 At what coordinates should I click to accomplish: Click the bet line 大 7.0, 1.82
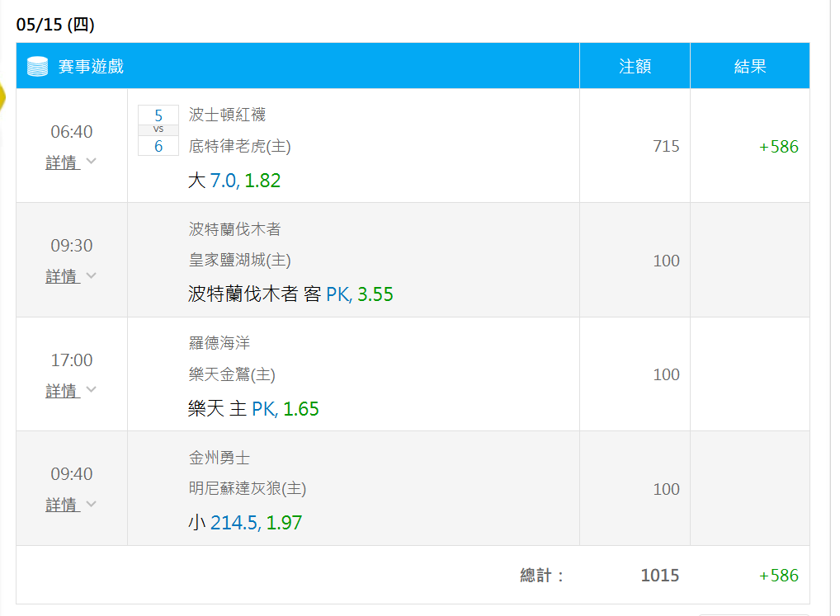[234, 181]
